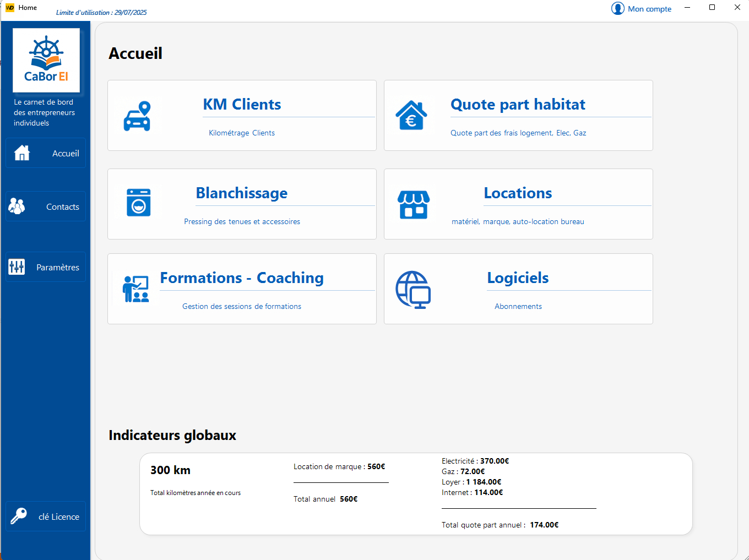This screenshot has height=560, width=749.
Task: Select the Quote part habitat heading
Action: pos(518,105)
